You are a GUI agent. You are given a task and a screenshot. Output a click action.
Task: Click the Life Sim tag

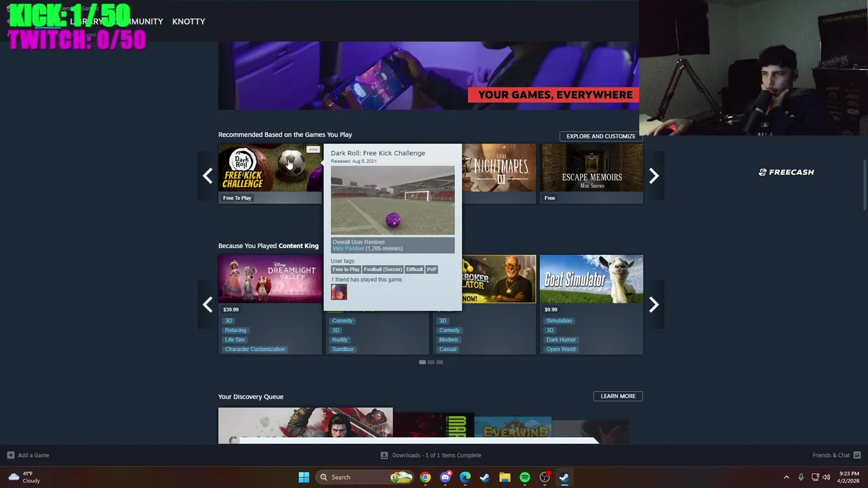235,340
